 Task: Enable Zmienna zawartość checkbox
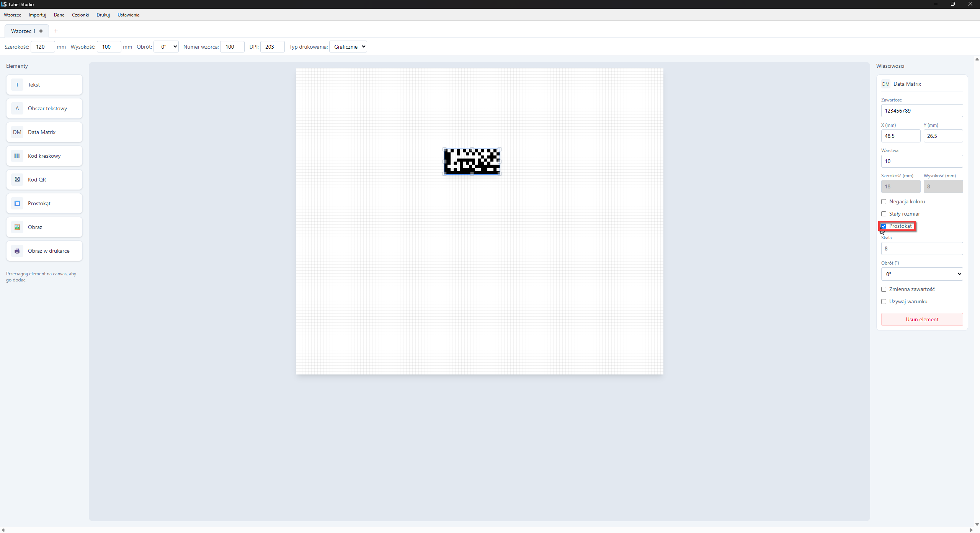click(884, 289)
